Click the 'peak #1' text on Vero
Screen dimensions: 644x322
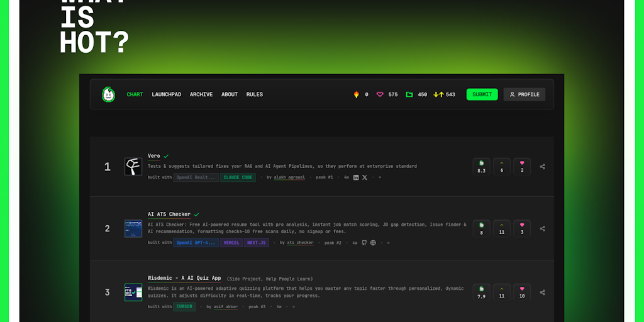coord(325,177)
